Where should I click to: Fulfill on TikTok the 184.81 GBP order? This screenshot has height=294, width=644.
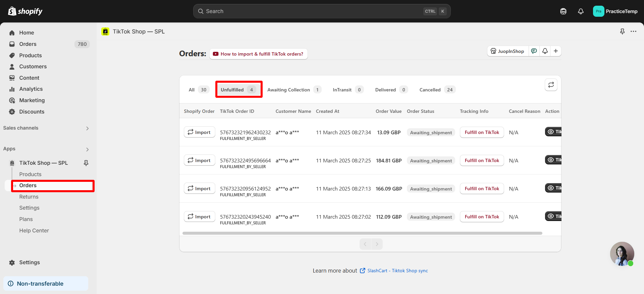click(482, 160)
